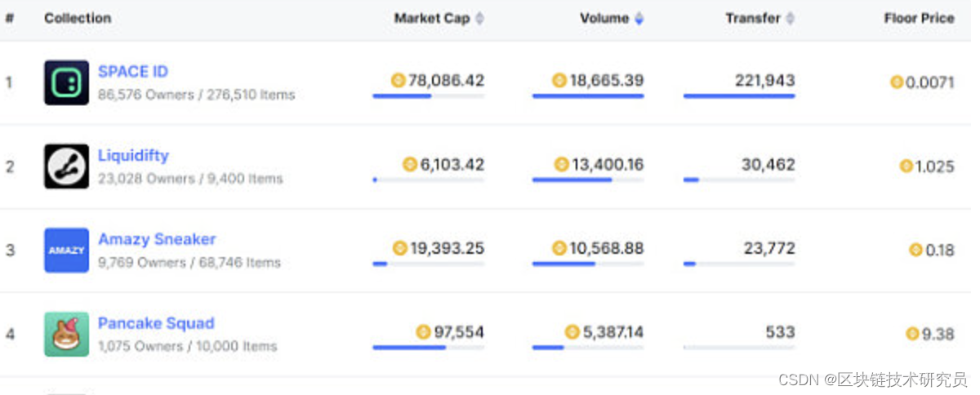The image size is (980, 395).
Task: Select Liquidifty volume value 13,400.16
Action: (x=607, y=165)
